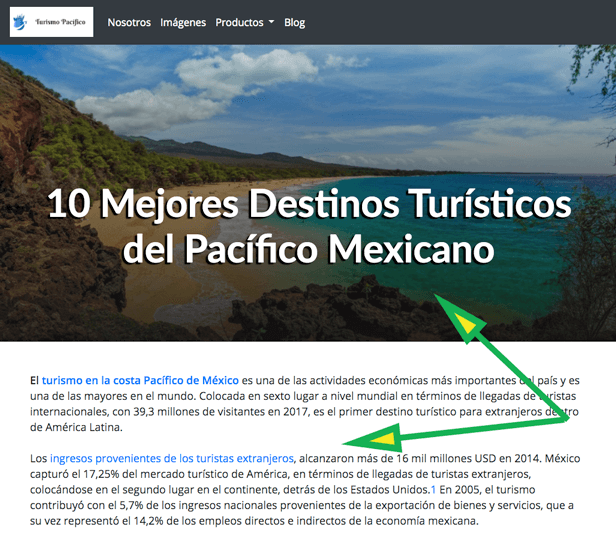The image size is (616, 555).
Task: Follow the 'turismo en la costa Pacífico de México' link
Action: pyautogui.click(x=140, y=380)
